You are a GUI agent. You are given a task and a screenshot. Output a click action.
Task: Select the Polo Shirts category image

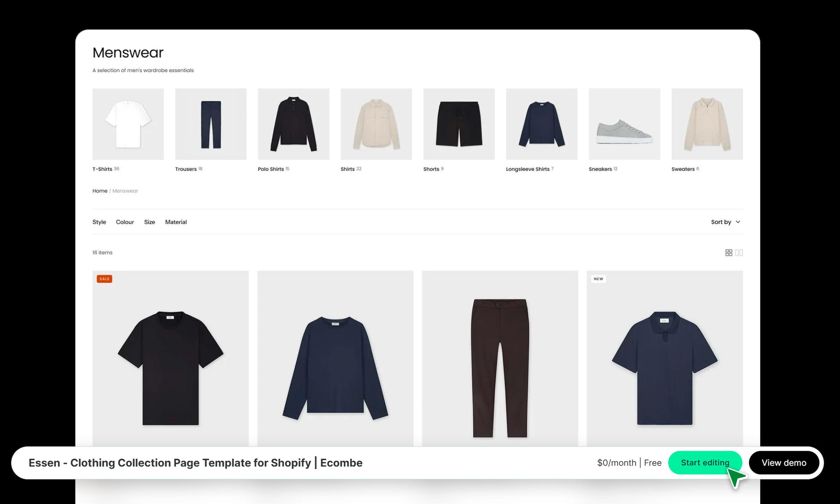(x=294, y=124)
